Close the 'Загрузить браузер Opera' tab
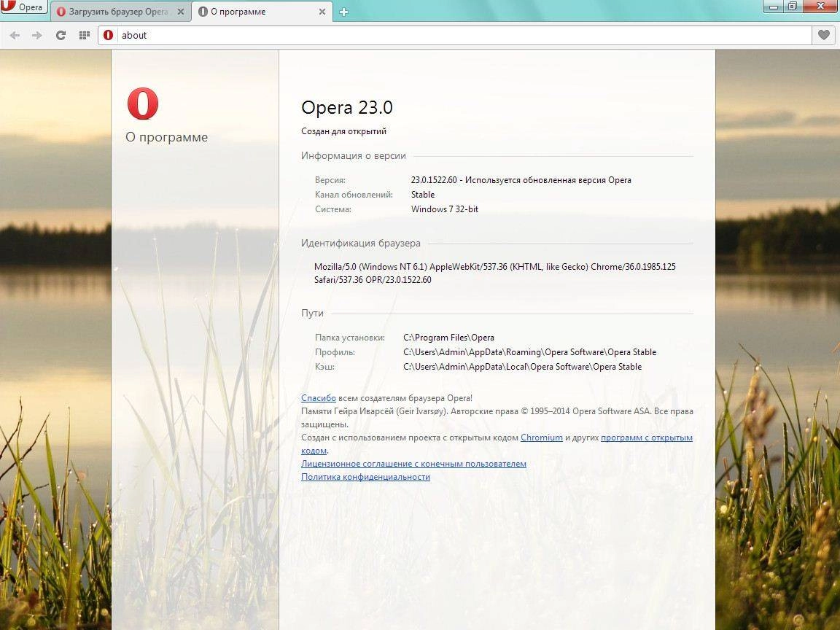Screen dimensions: 840x630 pos(181,11)
